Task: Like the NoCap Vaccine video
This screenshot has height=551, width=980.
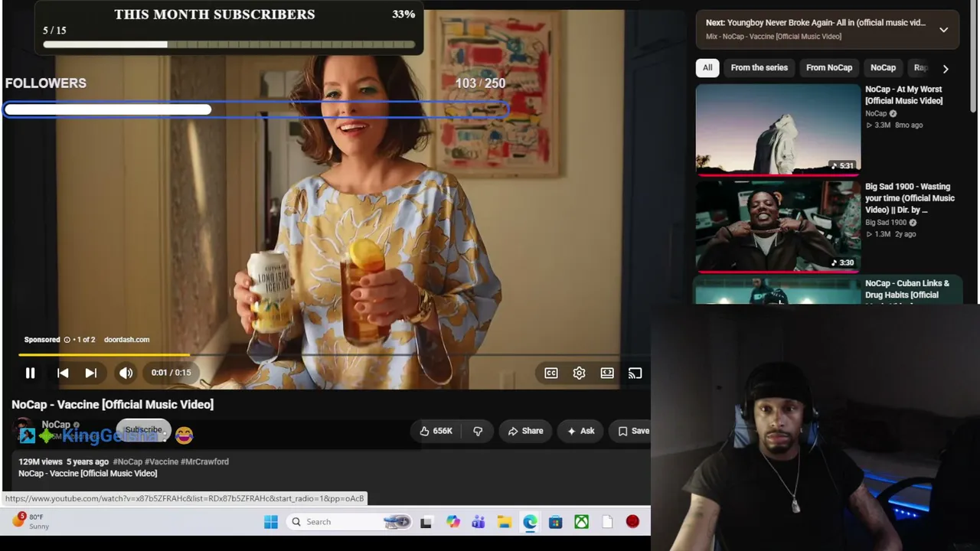Action: pos(436,431)
